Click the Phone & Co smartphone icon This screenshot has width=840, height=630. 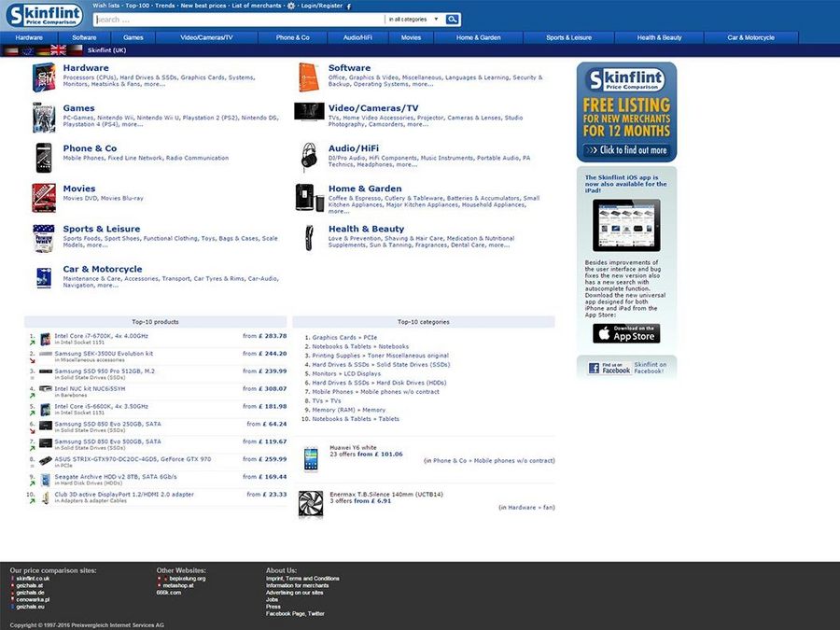pos(43,155)
